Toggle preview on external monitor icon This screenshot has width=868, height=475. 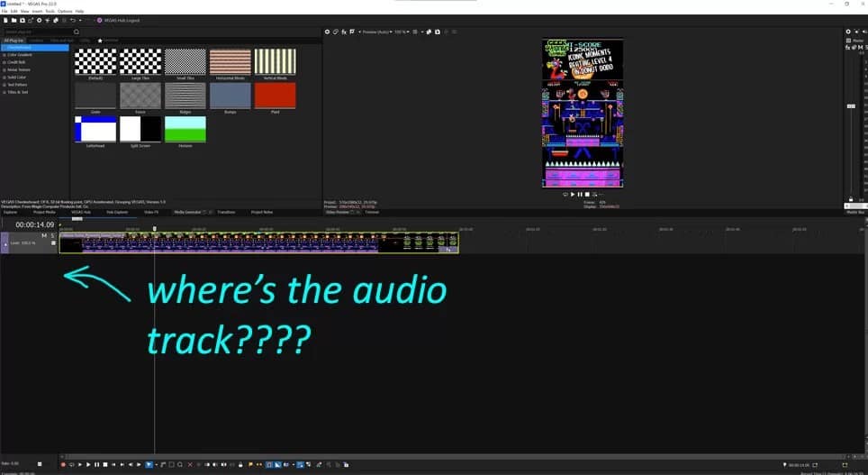336,32
